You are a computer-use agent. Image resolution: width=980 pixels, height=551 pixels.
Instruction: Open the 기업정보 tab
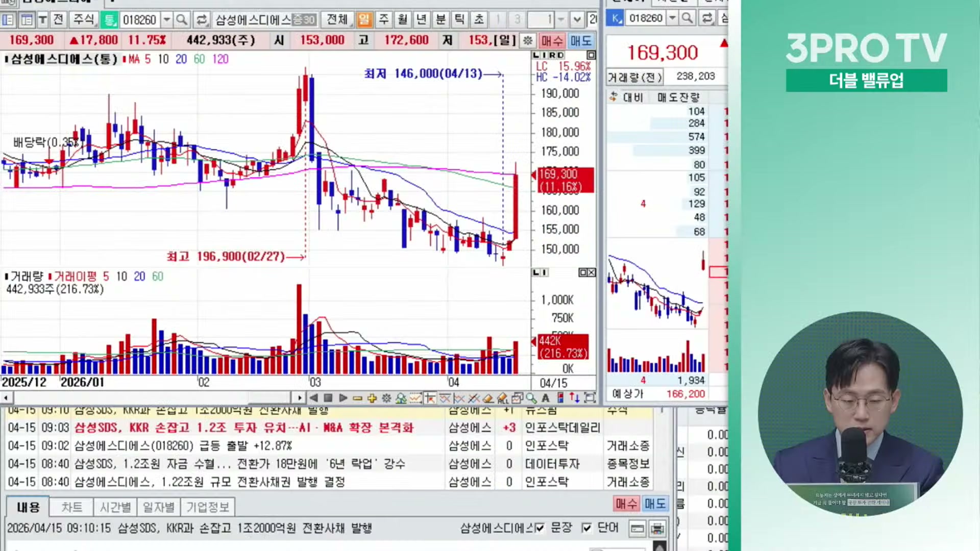[x=207, y=507]
